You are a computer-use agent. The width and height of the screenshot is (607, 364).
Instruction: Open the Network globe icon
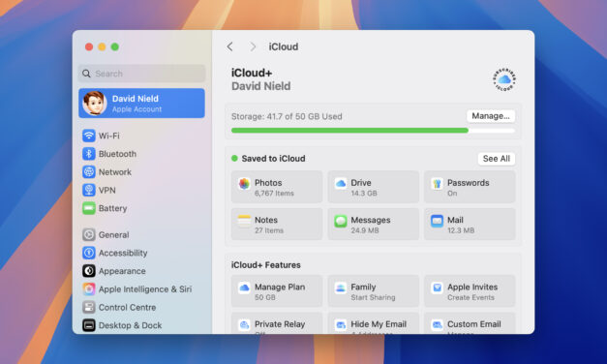pos(89,172)
